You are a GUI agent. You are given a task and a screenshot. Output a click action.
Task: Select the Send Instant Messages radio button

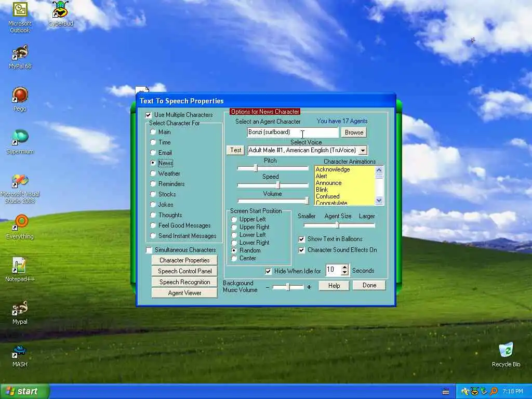[x=153, y=236]
